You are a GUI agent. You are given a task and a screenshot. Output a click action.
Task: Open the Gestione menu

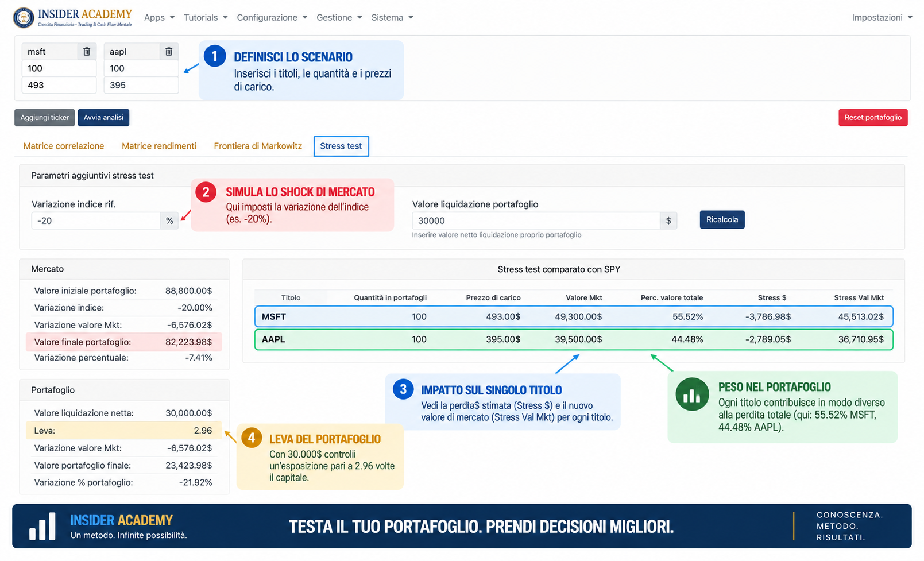pos(339,18)
